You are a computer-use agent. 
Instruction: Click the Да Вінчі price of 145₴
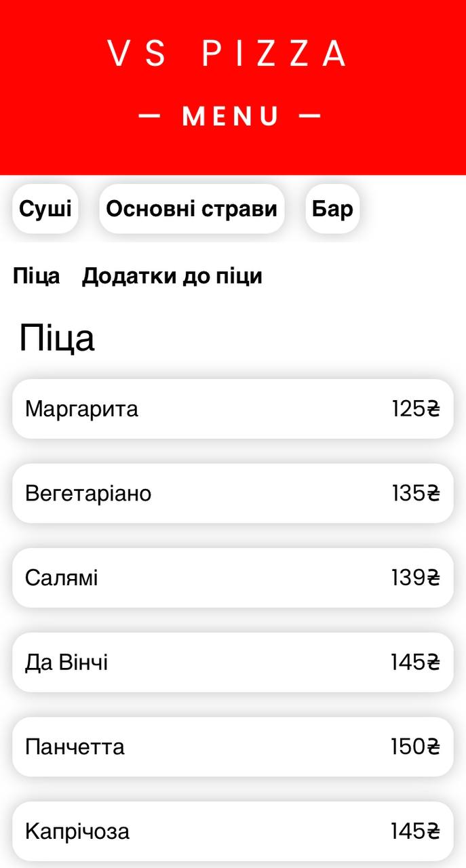[415, 663]
